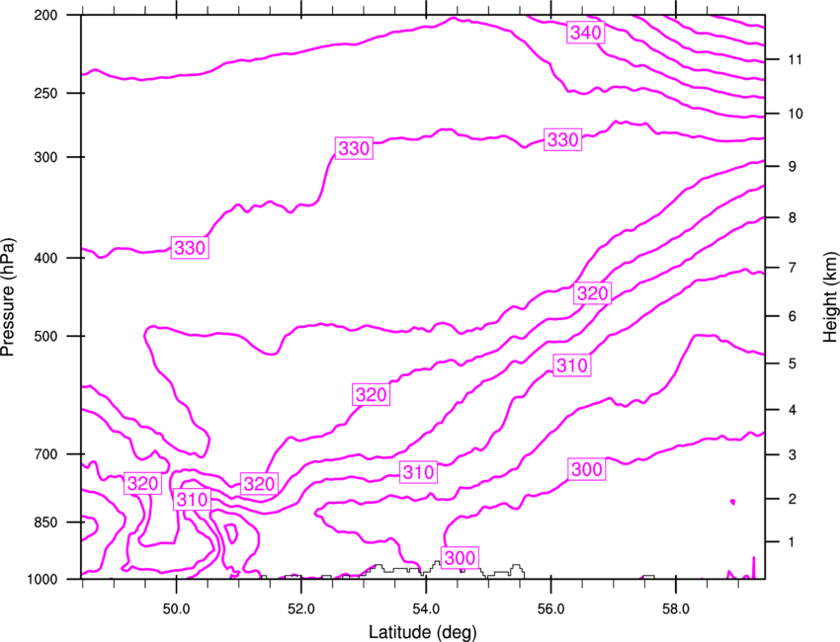Pick the 4 km height tick label

tap(793, 410)
